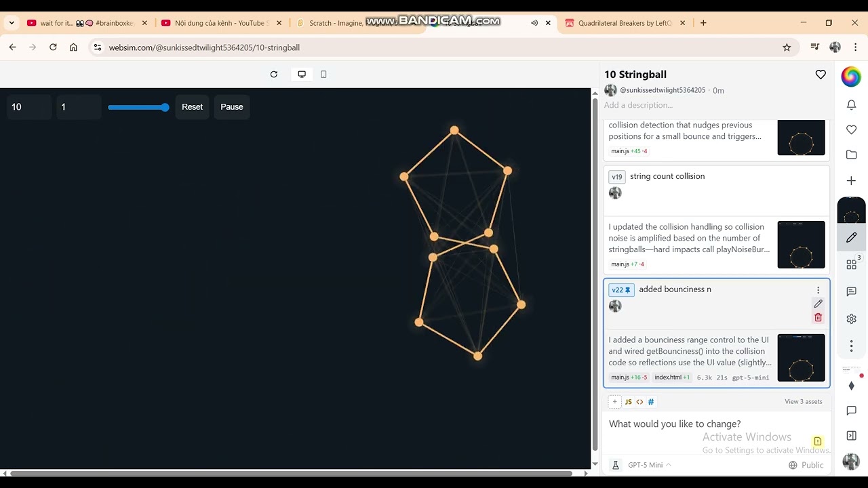Create new project plus icon

[852, 181]
